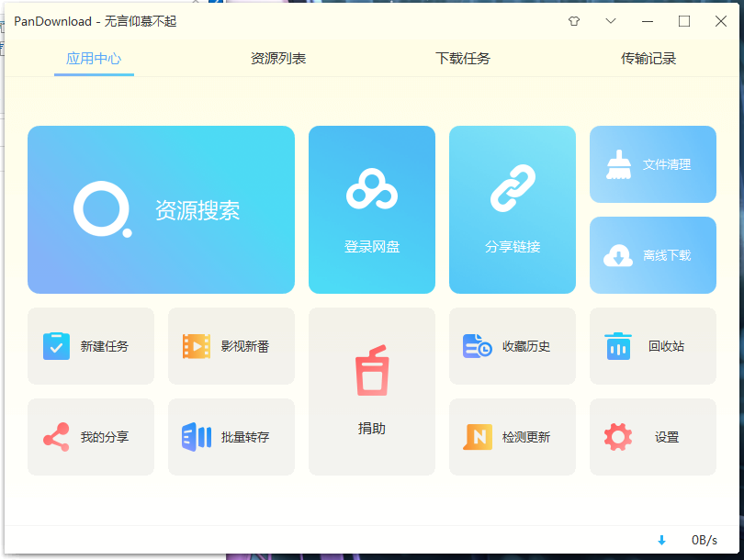
Task: Click the shirt skin icon in title bar
Action: (x=574, y=21)
